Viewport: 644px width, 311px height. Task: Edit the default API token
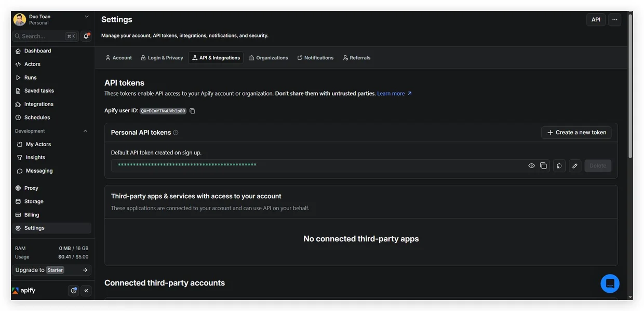tap(575, 166)
